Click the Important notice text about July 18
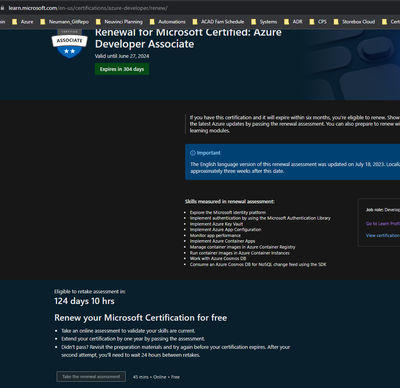This screenshot has height=388, width=400. (295, 168)
